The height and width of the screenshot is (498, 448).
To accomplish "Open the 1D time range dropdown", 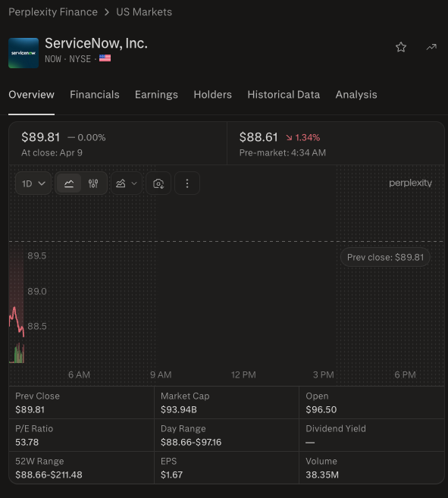I will [33, 183].
